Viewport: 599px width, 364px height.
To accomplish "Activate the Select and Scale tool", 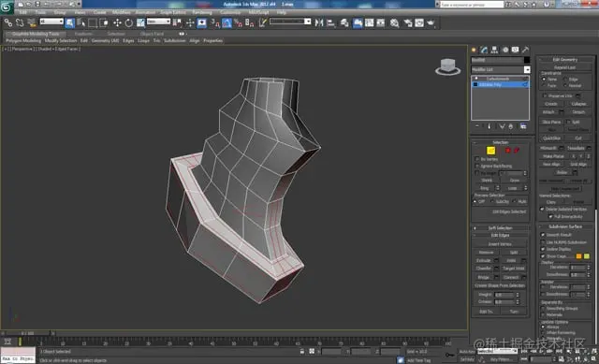I will 141,22.
